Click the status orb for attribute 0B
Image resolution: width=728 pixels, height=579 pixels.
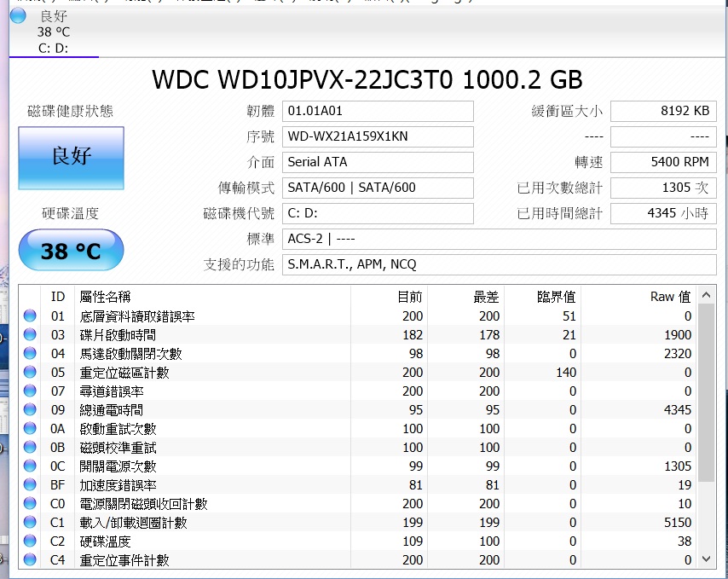pos(30,447)
